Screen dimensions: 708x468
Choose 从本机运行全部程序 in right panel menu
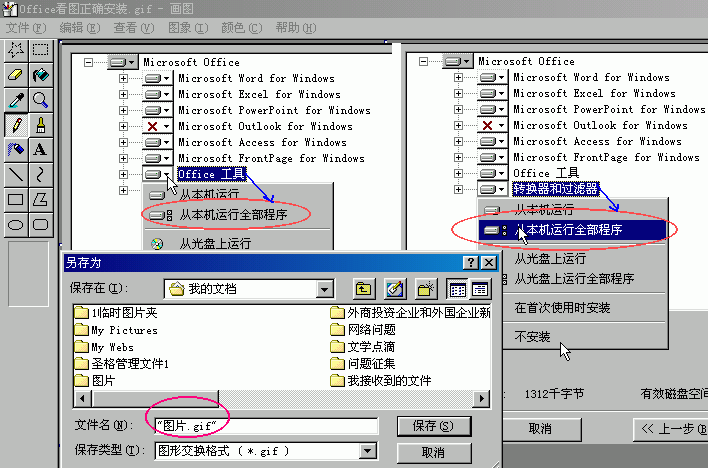point(572,230)
